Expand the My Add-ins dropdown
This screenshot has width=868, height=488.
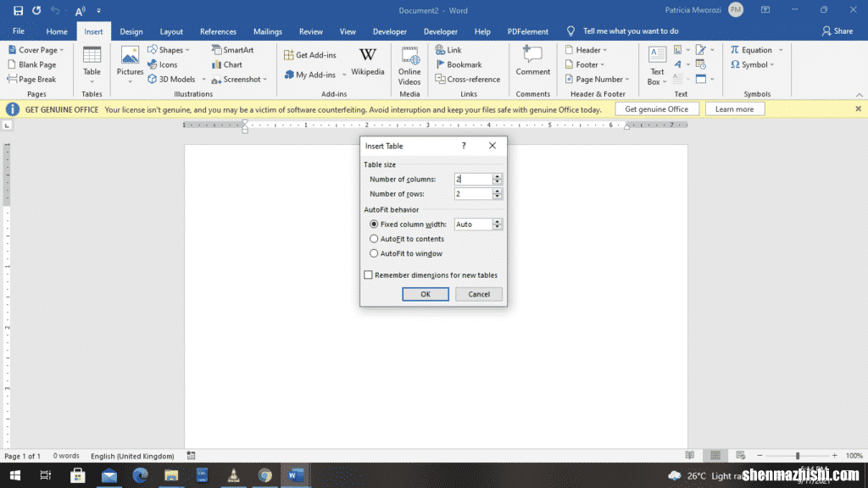(344, 75)
